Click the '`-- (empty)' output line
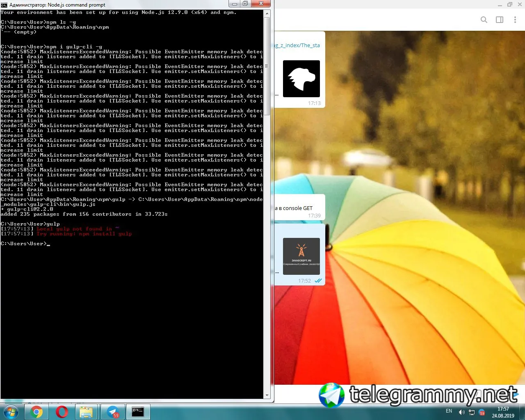The height and width of the screenshot is (420, 525). 19,32
